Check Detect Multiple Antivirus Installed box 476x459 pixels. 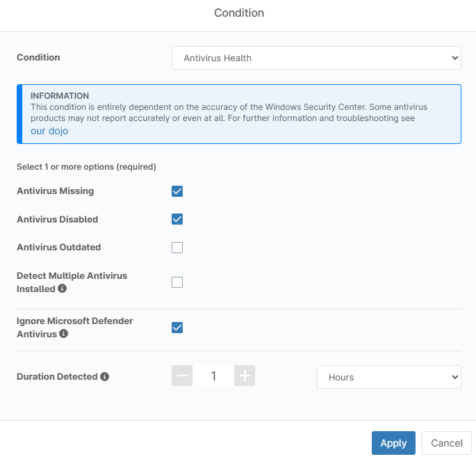click(x=177, y=282)
